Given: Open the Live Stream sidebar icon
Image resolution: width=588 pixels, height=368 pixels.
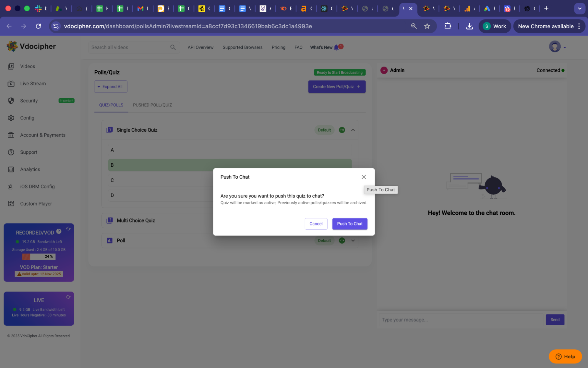Looking at the screenshot, I should pyautogui.click(x=11, y=84).
